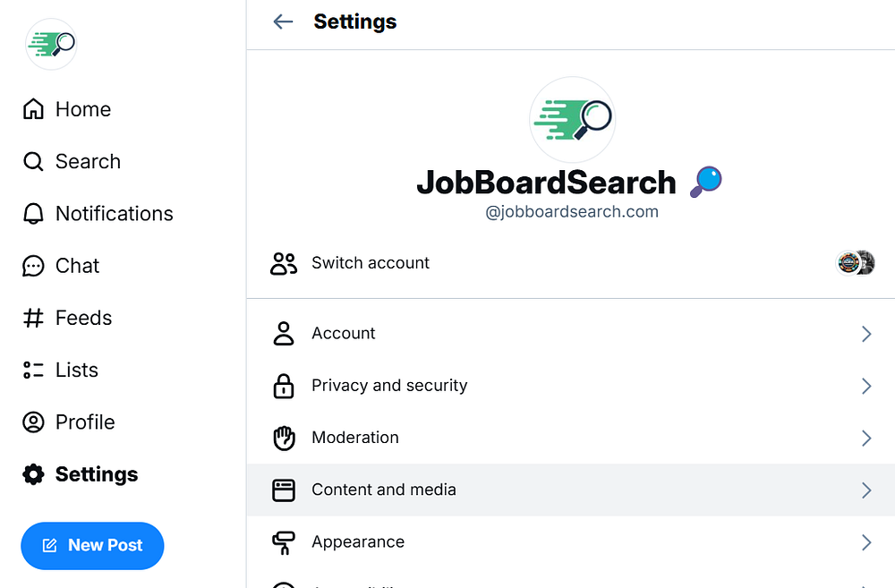
Task: Click the Profile person icon in sidebar
Action: pyautogui.click(x=33, y=422)
